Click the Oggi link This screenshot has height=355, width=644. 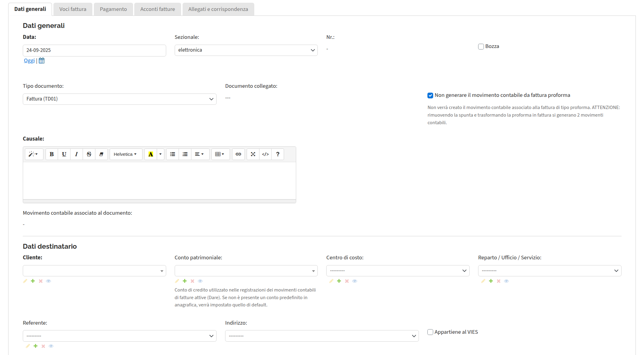(29, 61)
